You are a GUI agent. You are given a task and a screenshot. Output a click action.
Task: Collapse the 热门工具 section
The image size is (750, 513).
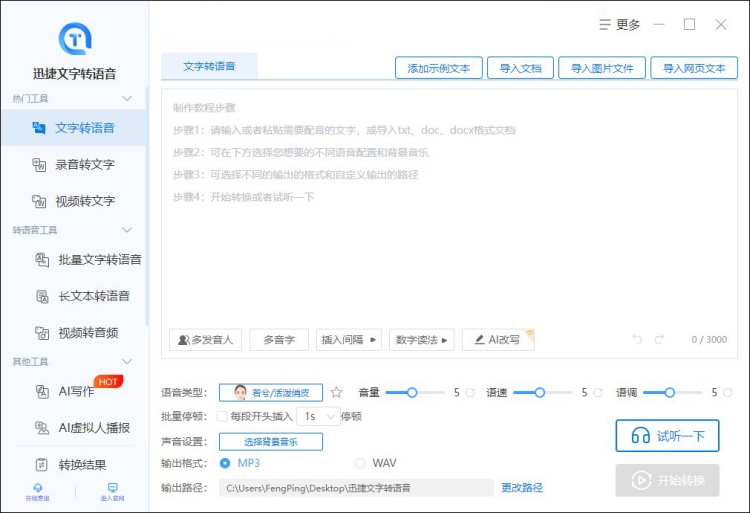click(127, 98)
